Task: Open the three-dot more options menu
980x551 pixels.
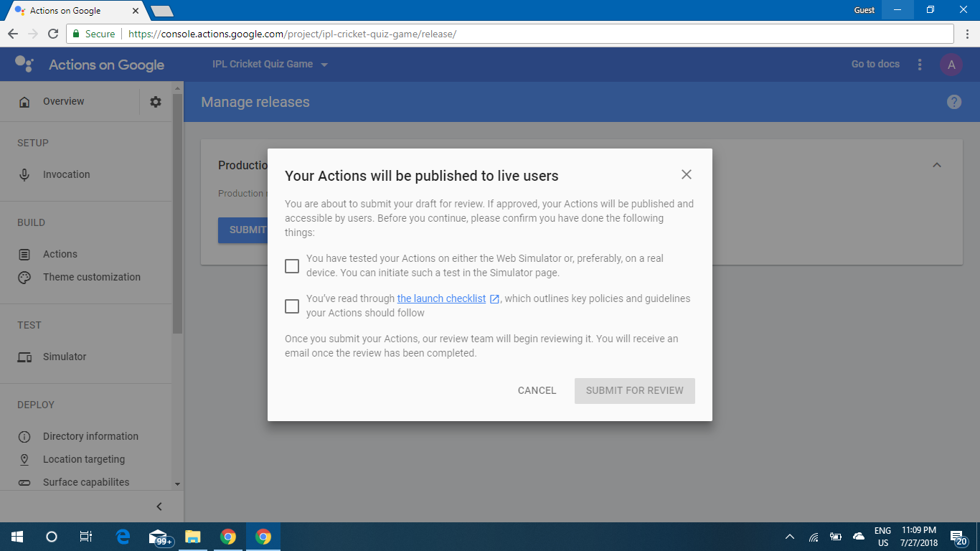Action: [920, 65]
